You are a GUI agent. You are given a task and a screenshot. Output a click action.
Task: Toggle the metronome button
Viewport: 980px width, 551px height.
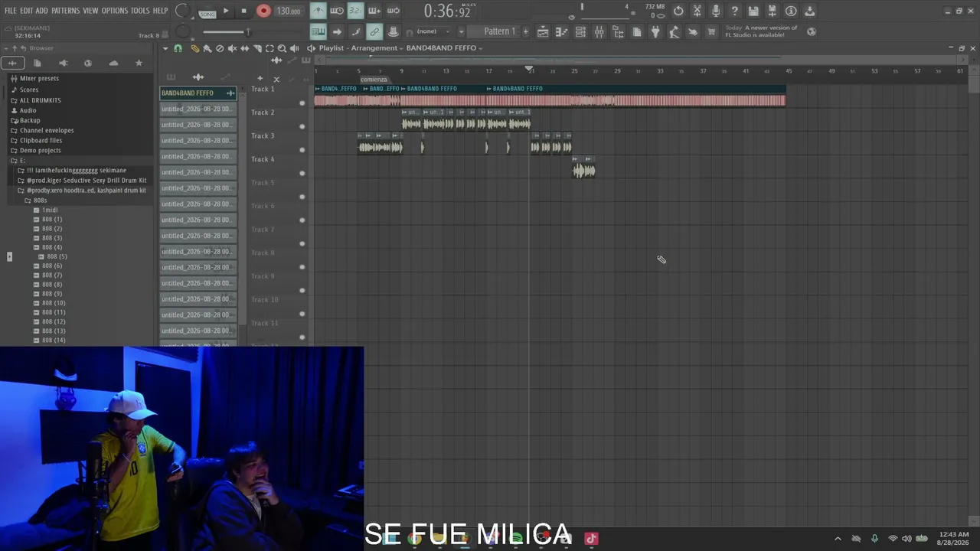pos(318,11)
